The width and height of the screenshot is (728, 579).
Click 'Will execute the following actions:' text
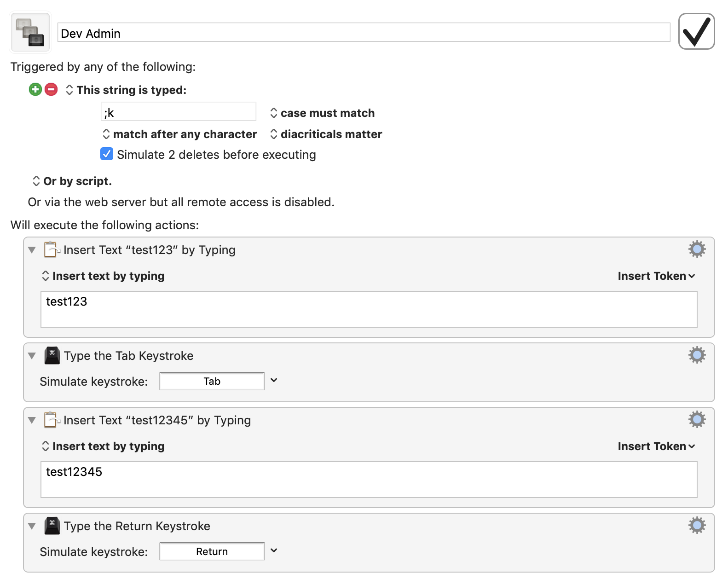[105, 225]
